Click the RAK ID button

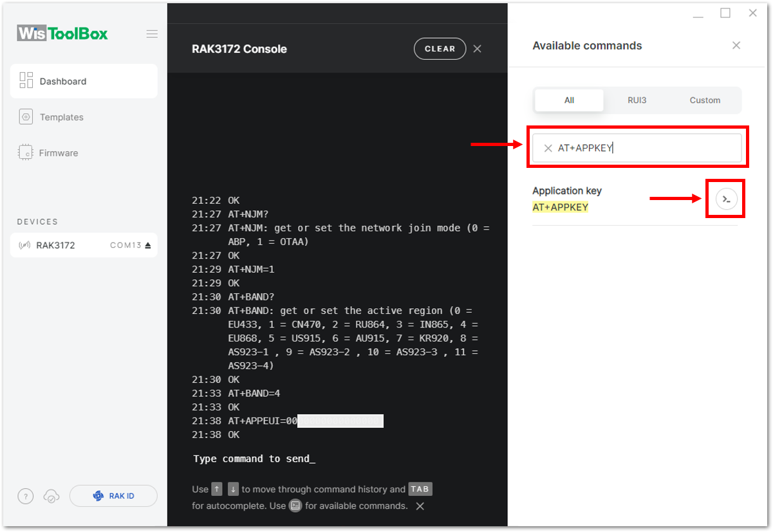pos(113,496)
